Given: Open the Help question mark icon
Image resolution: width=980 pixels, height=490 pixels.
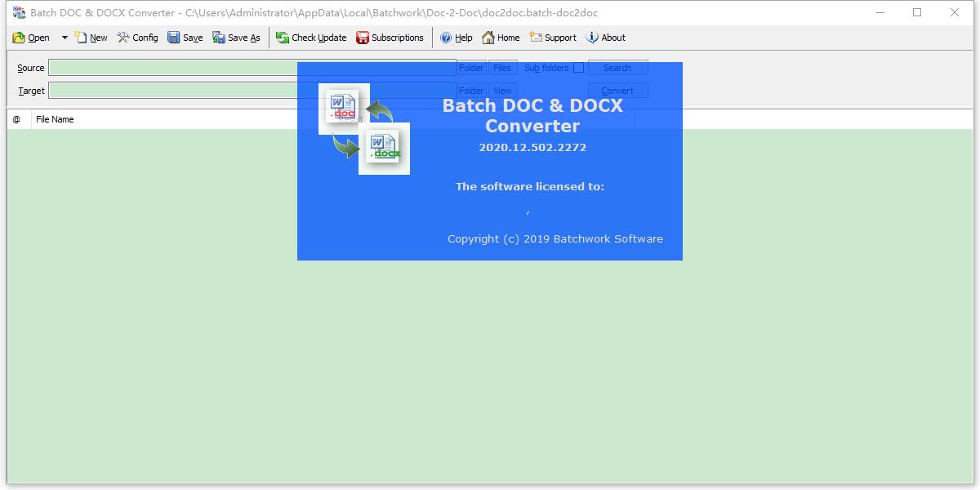Looking at the screenshot, I should 446,38.
